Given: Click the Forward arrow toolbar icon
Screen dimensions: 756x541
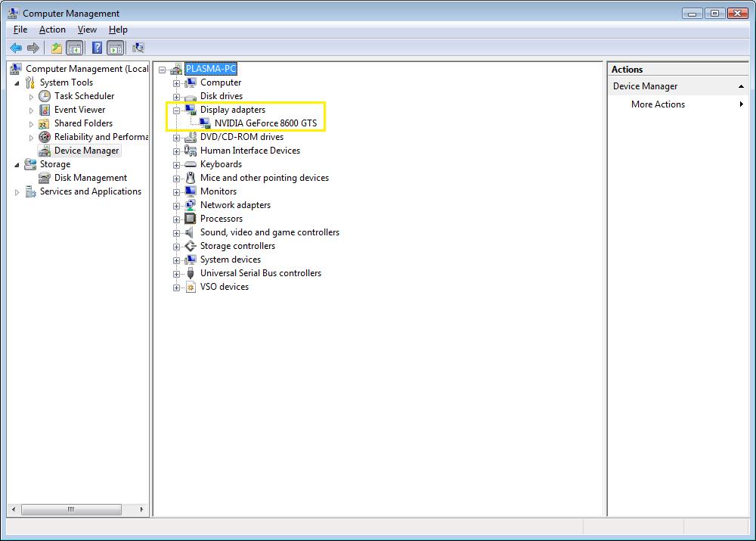Looking at the screenshot, I should click(33, 48).
